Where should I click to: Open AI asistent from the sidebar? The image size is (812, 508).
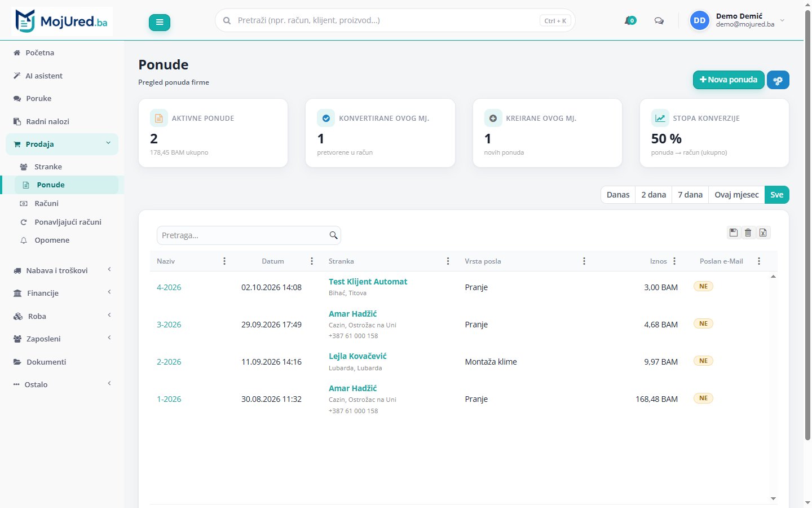coord(62,76)
